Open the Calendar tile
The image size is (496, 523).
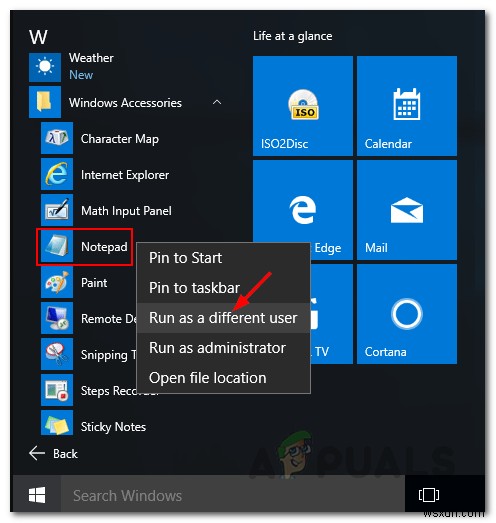coord(407,106)
